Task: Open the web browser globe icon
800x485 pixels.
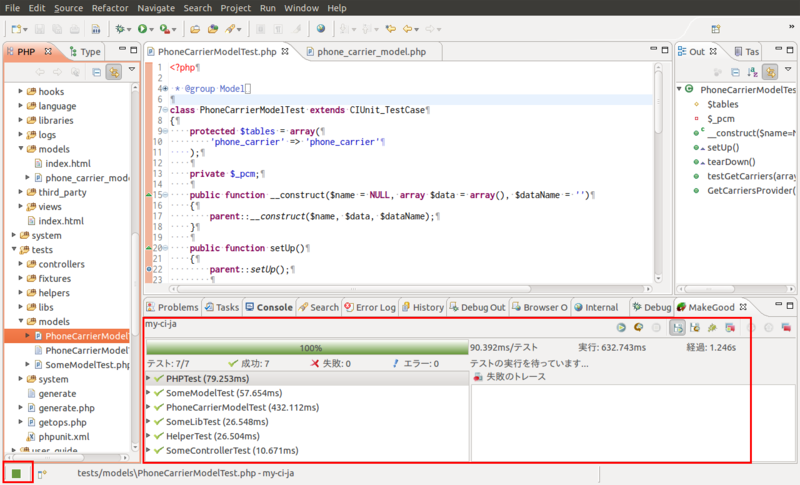Action: point(321,29)
